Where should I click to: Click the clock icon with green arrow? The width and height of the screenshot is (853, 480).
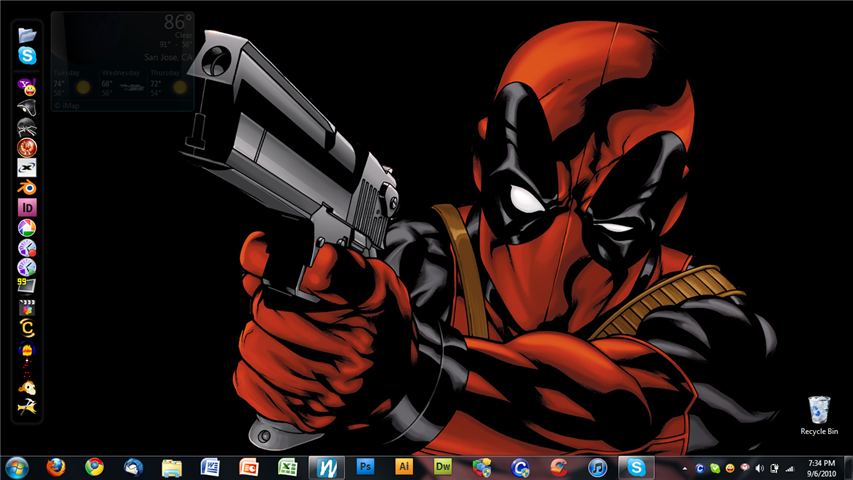(x=27, y=267)
